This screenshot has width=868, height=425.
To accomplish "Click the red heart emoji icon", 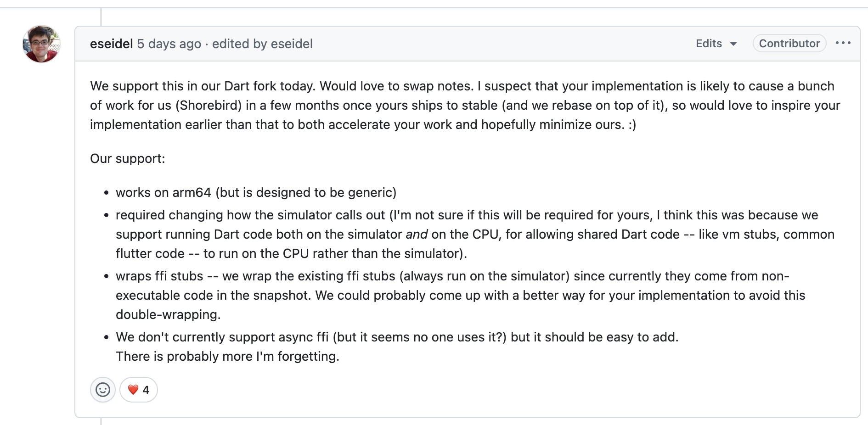I will point(133,390).
